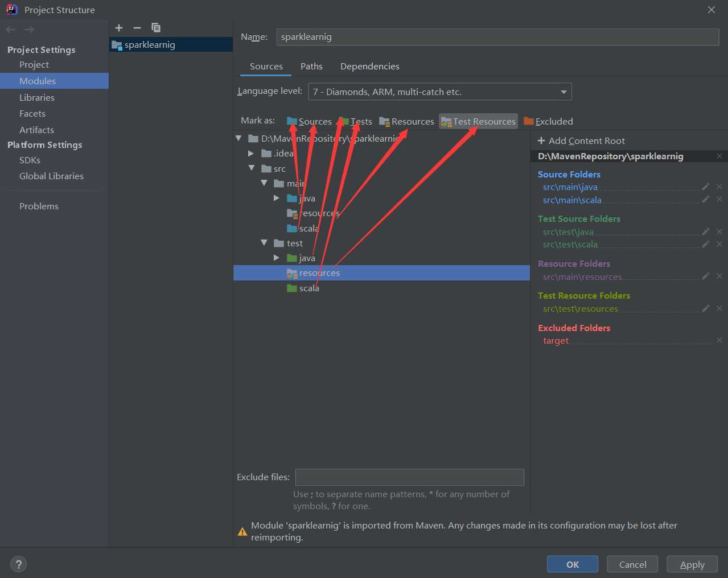
Task: Edit properties of src\main\scala source folder
Action: pos(706,199)
